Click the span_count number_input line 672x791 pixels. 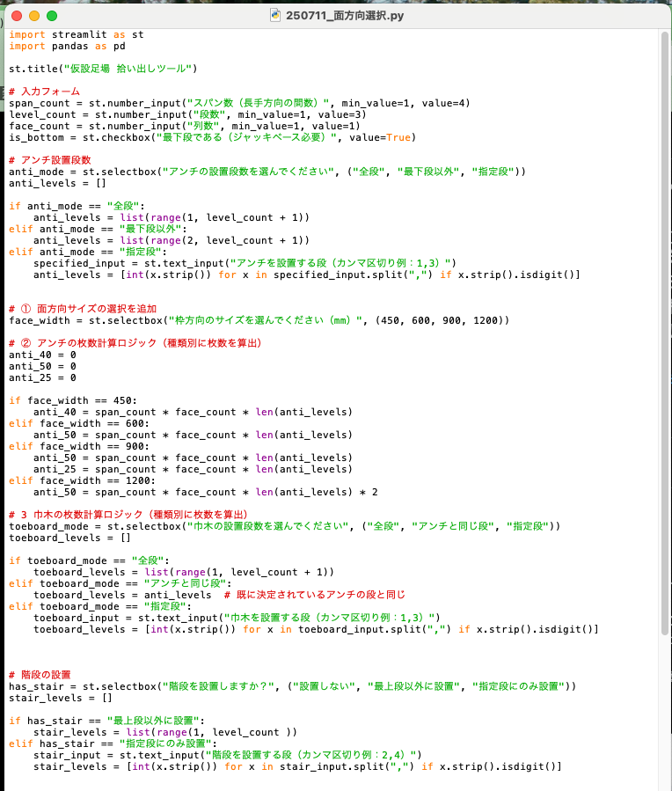(239, 104)
